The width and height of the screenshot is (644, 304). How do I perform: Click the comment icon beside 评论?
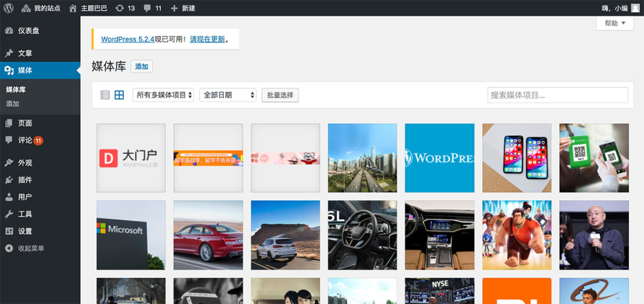tap(9, 140)
